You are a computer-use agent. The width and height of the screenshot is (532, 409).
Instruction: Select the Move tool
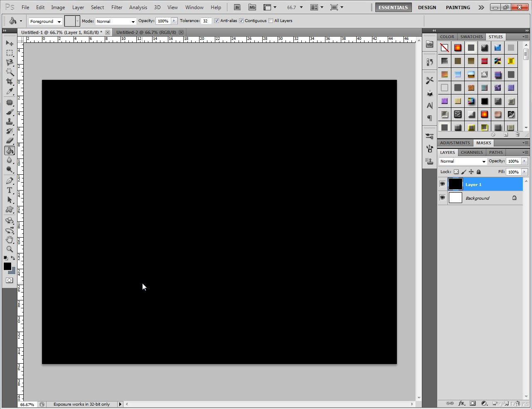tap(10, 43)
